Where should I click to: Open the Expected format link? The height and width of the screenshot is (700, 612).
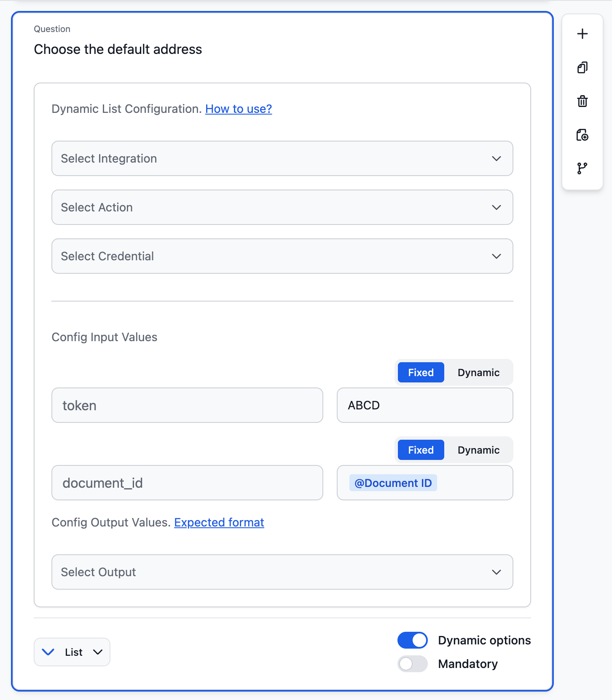219,522
